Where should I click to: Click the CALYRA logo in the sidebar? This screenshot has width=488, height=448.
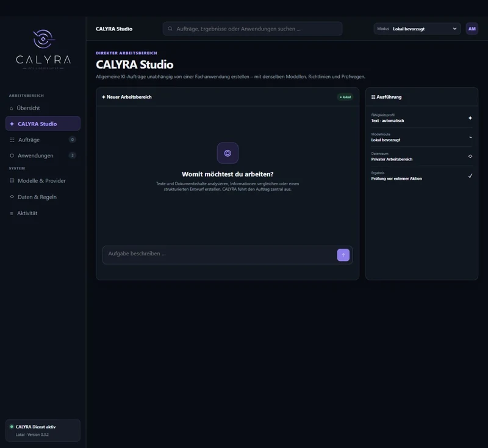[43, 49]
